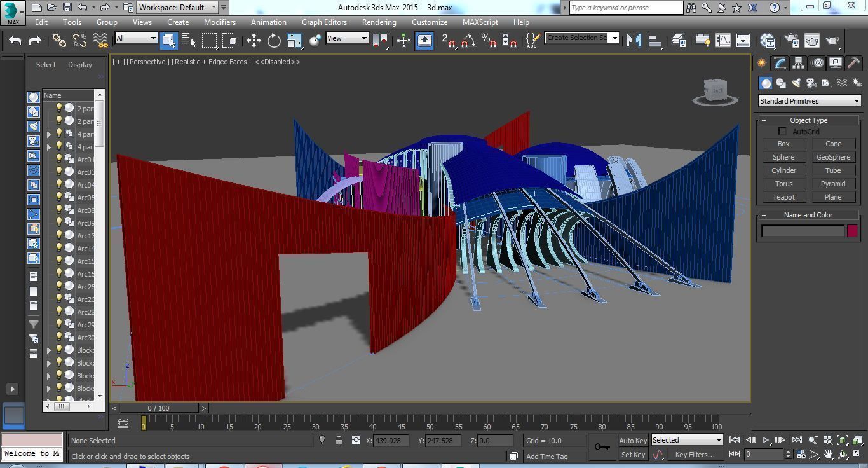868x468 pixels.
Task: Select the Rotate tool on the main toolbar
Action: [x=273, y=40]
